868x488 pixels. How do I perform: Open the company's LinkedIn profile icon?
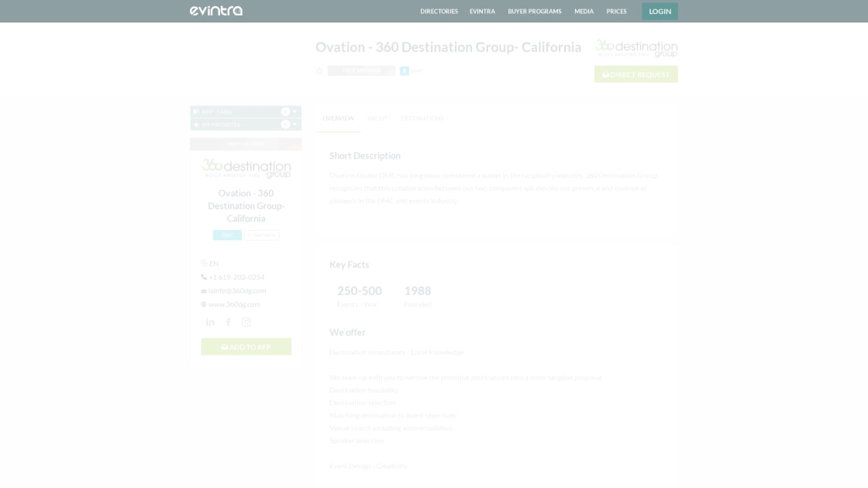pyautogui.click(x=209, y=322)
